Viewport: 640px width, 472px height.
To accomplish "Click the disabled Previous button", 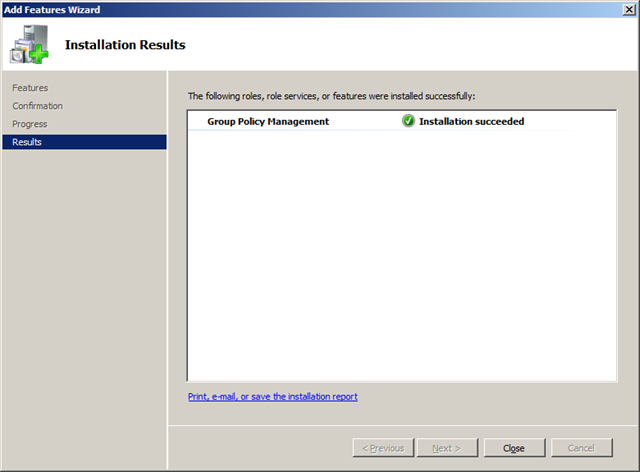I will pos(383,448).
